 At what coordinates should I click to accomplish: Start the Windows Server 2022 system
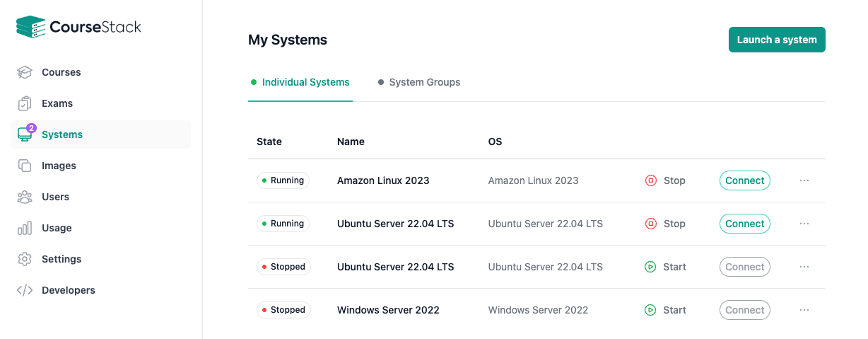pyautogui.click(x=665, y=310)
